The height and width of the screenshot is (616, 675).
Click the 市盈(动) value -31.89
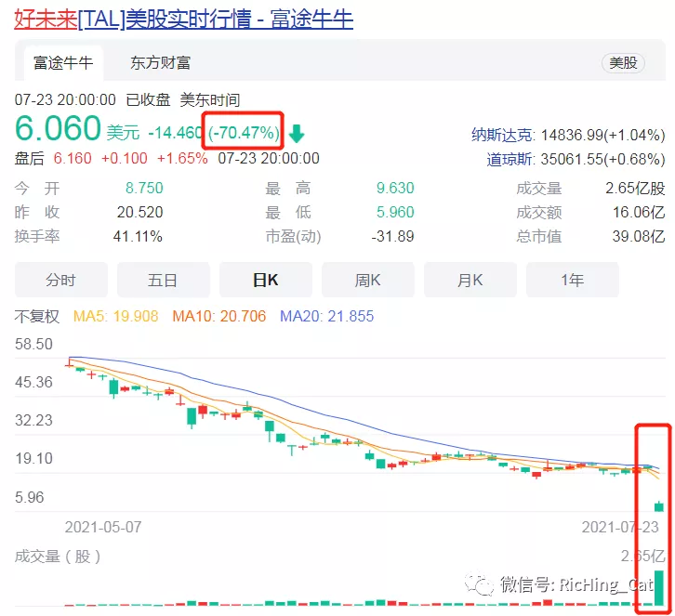(x=392, y=236)
